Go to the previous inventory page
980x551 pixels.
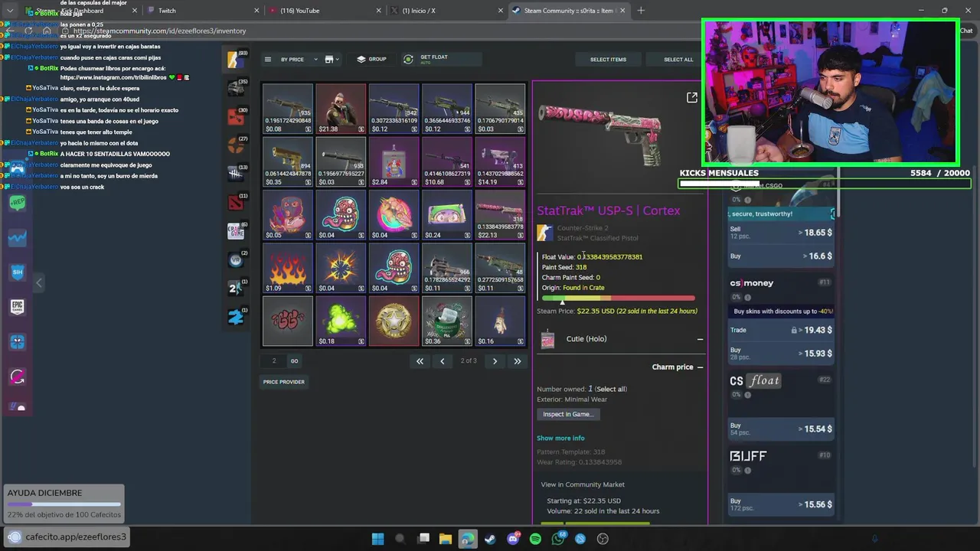coord(443,361)
